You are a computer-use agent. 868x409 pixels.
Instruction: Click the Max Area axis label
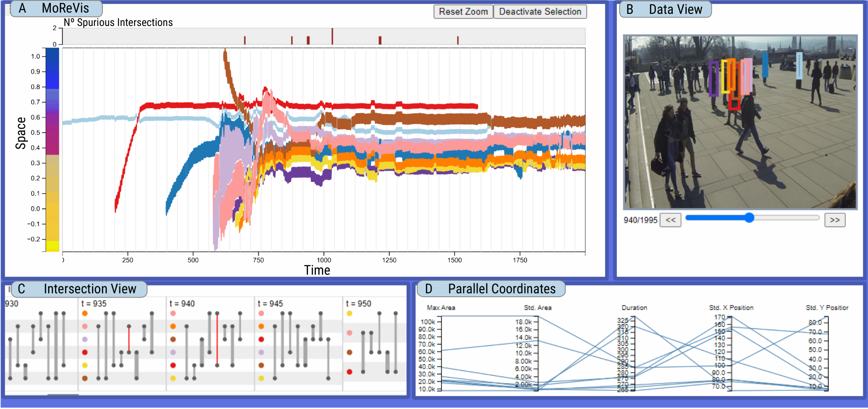[441, 308]
